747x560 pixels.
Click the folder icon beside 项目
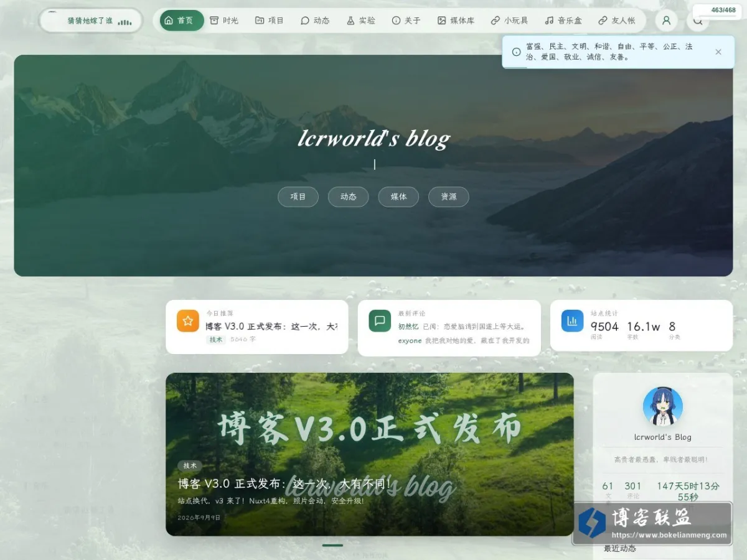[x=260, y=21]
